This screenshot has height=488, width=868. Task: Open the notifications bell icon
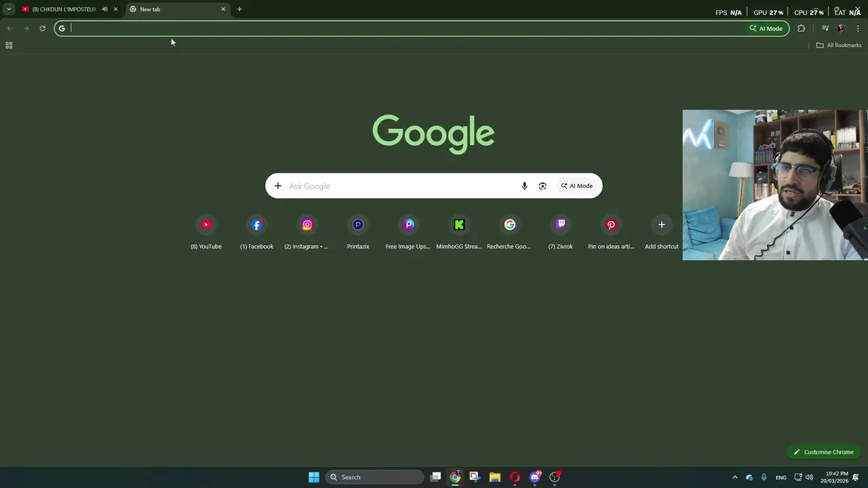[856, 477]
